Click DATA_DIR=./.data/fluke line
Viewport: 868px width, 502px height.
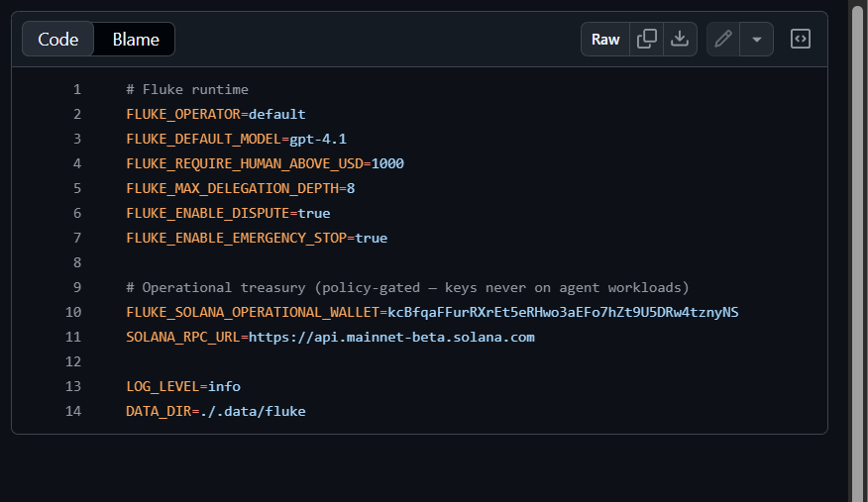(x=216, y=411)
